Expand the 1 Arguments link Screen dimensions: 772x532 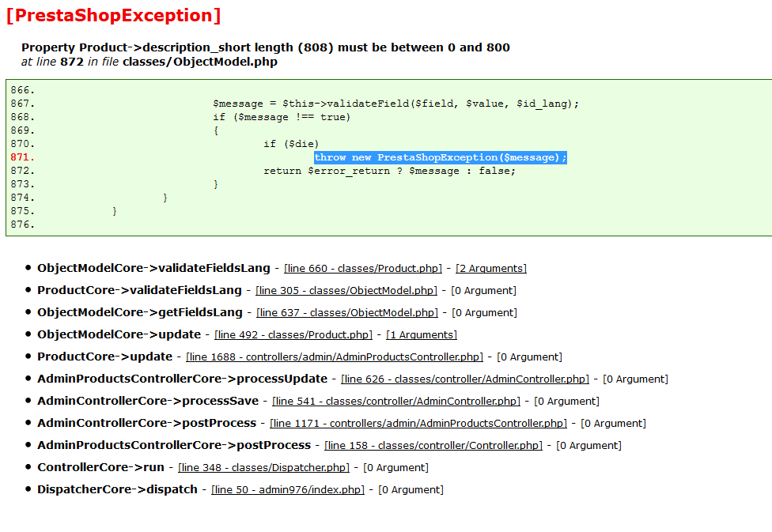422,335
